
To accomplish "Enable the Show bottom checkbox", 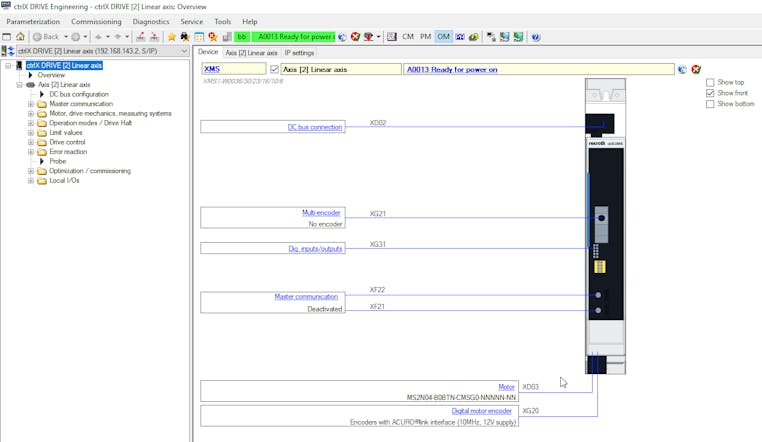I will pyautogui.click(x=710, y=104).
